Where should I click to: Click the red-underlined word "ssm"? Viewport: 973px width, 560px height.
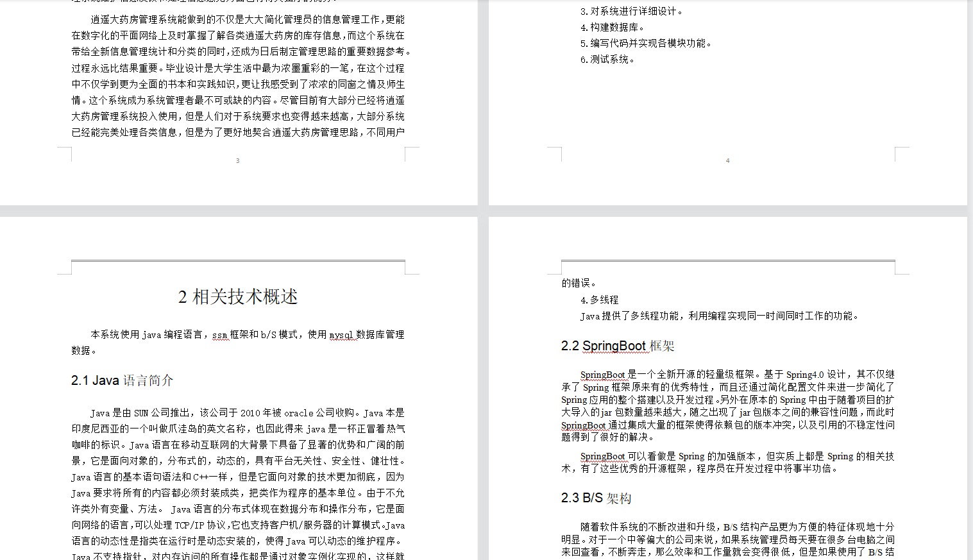(219, 334)
